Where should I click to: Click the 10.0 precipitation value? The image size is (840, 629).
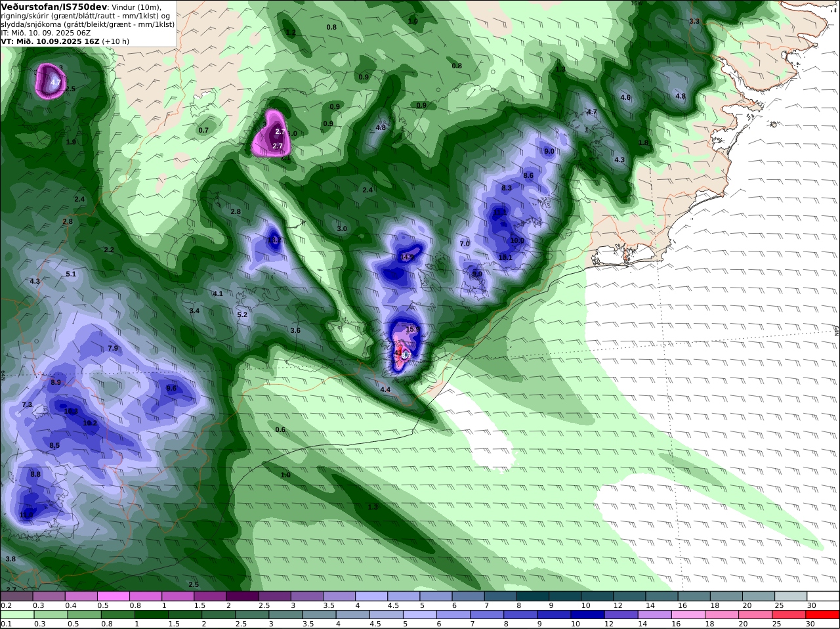click(517, 240)
